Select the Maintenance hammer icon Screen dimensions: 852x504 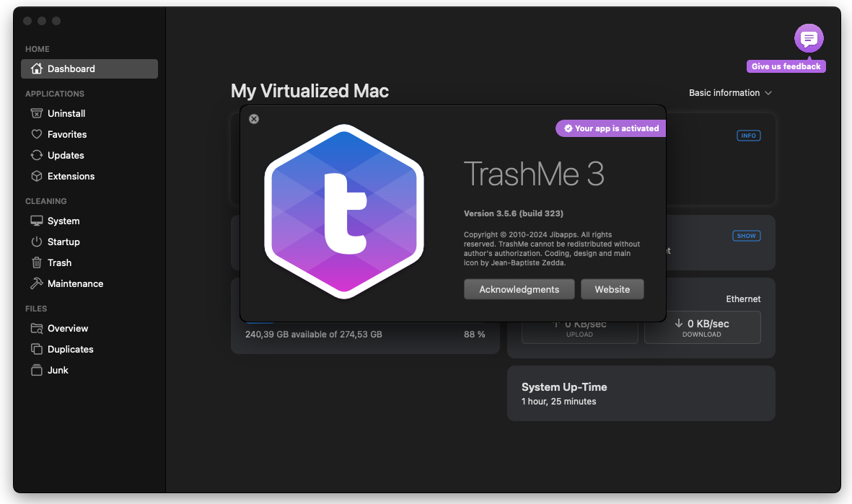37,284
